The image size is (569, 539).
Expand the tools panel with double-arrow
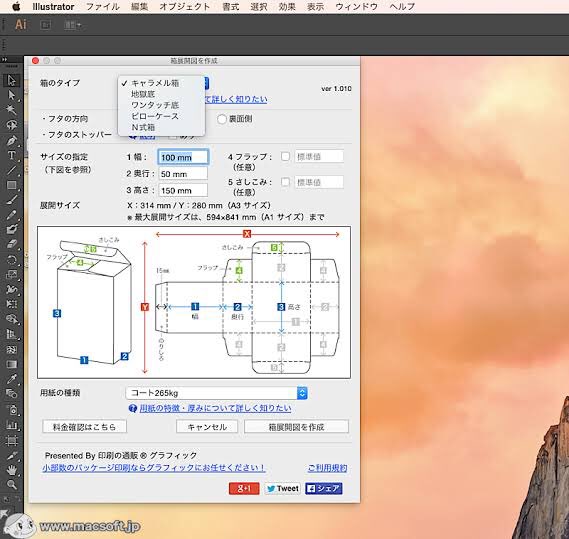(x=4, y=59)
